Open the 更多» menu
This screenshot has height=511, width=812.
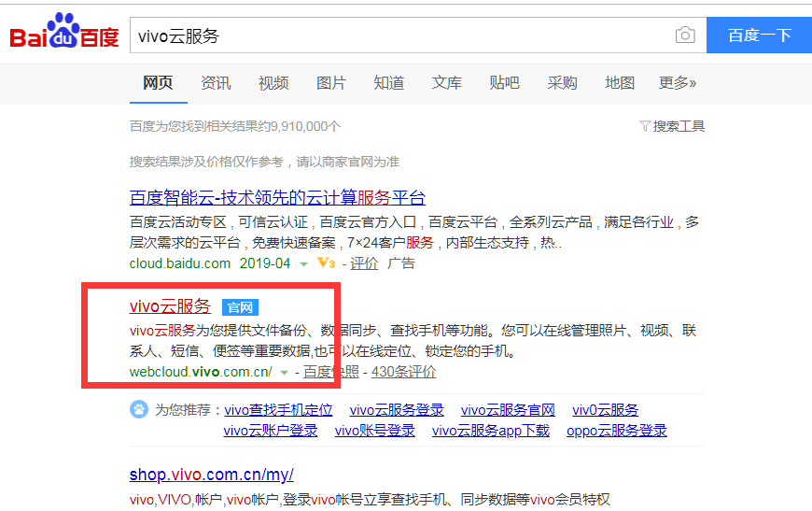677,83
